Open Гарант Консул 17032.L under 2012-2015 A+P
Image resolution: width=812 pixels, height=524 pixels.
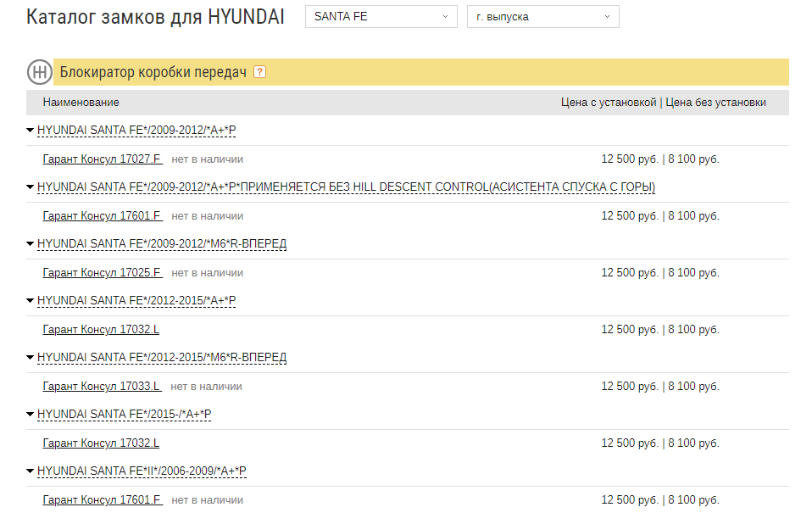[x=101, y=330]
